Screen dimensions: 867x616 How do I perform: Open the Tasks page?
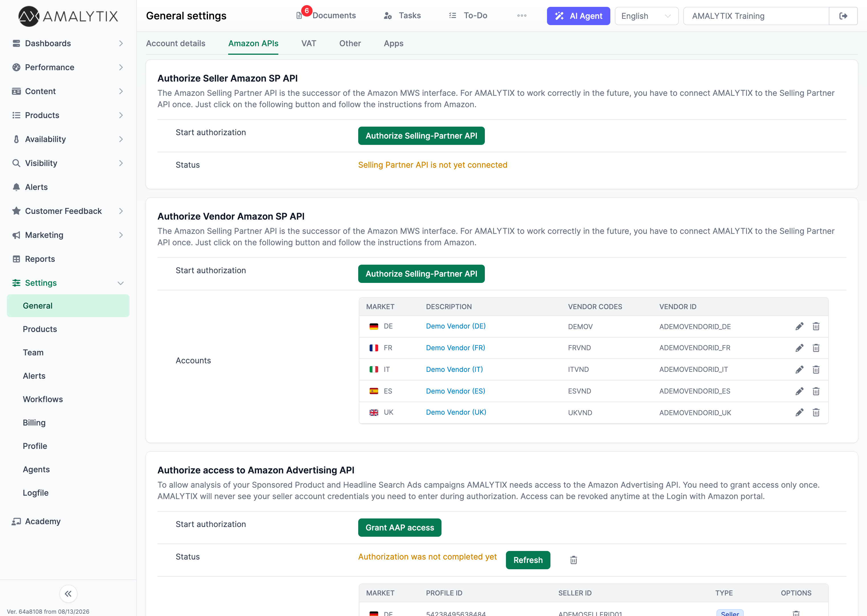click(x=402, y=16)
